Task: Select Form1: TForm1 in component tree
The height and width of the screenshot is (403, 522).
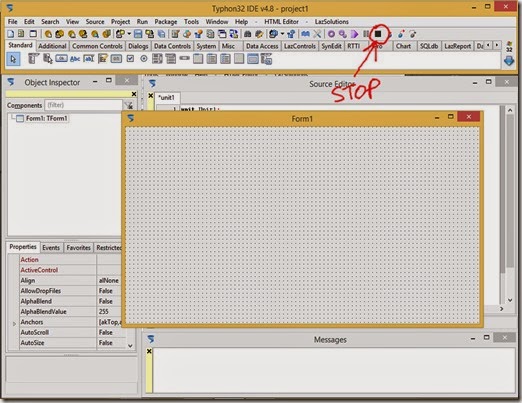Action: [x=47, y=118]
